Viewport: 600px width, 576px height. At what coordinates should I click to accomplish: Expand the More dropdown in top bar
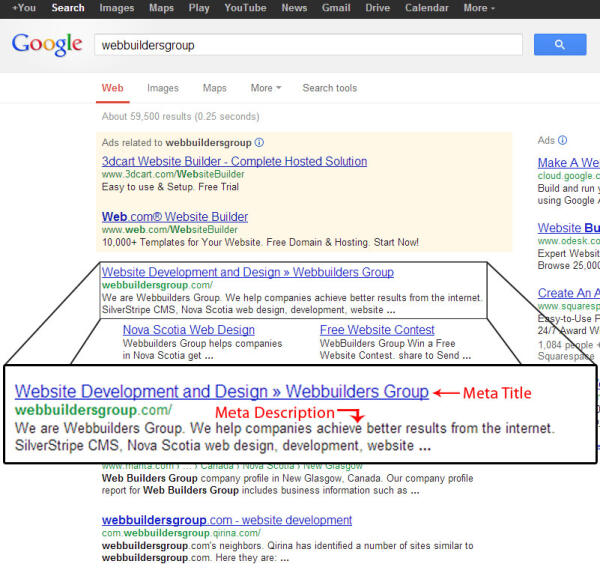coord(479,8)
